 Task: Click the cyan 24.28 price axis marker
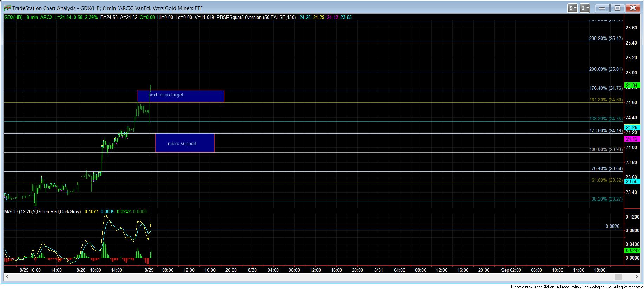tap(632, 127)
